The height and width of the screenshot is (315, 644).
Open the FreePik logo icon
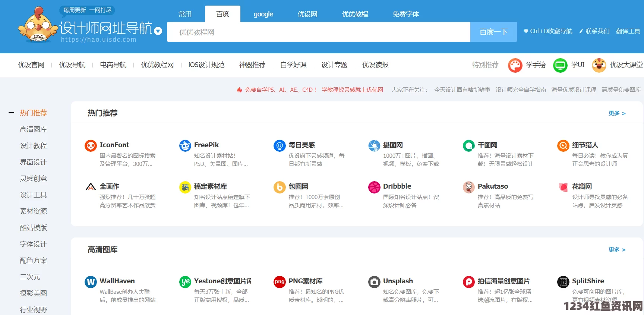click(x=185, y=146)
